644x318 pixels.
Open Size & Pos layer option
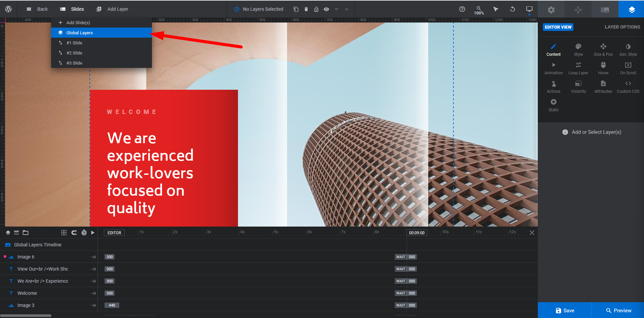coord(603,50)
